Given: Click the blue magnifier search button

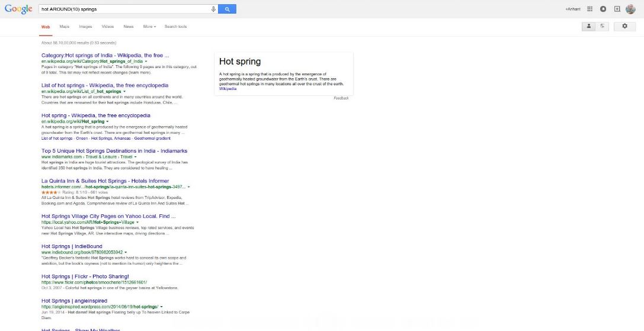Looking at the screenshot, I should pyautogui.click(x=227, y=9).
